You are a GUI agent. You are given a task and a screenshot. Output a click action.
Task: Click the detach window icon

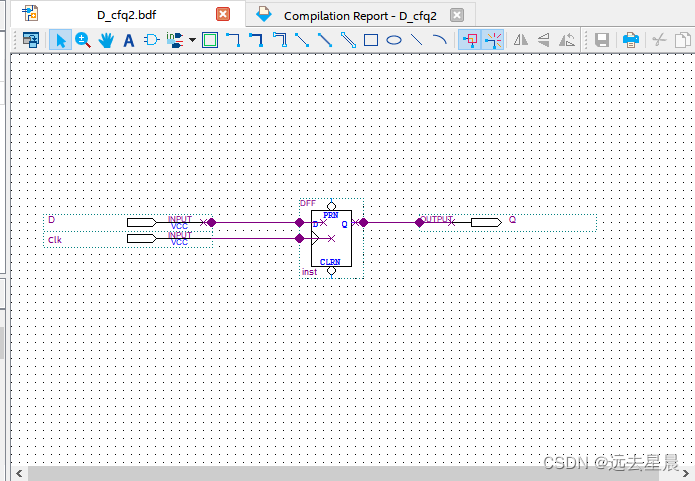pos(31,40)
